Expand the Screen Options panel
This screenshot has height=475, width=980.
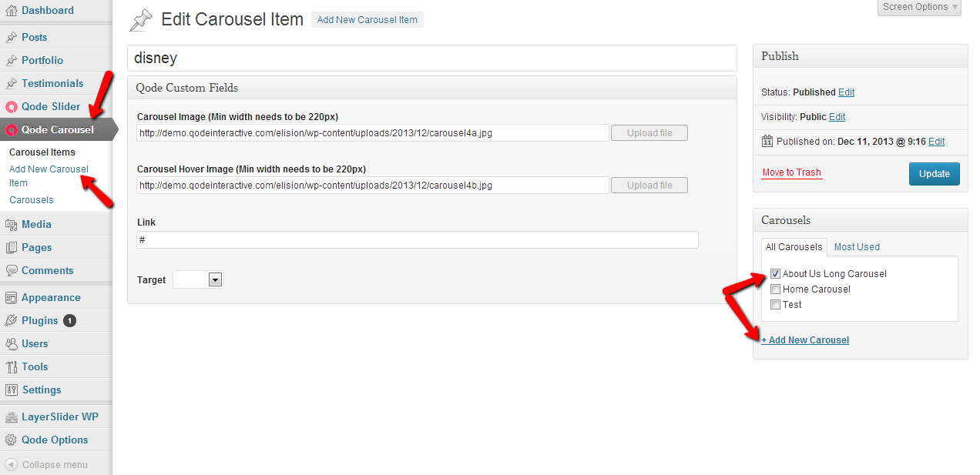919,7
